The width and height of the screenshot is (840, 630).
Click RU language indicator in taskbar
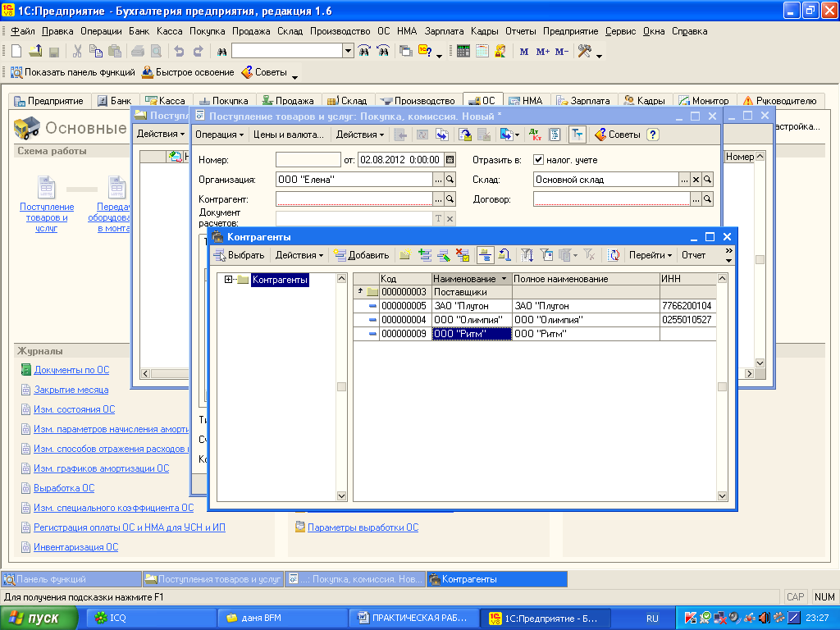652,619
